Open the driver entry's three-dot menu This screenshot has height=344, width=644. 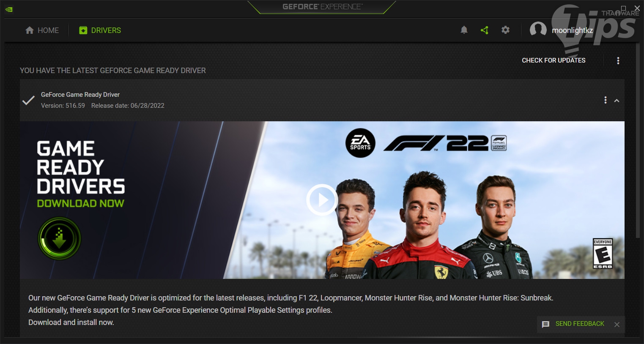click(606, 100)
